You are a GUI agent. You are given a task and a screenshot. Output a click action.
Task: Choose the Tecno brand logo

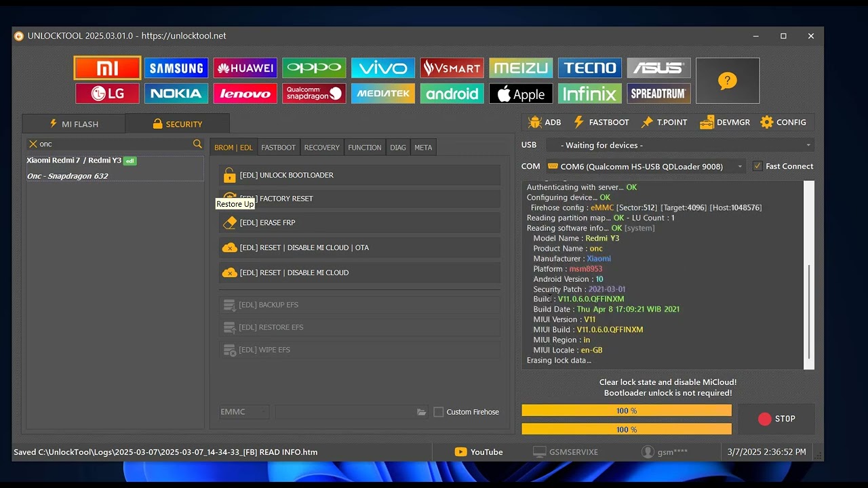click(x=590, y=68)
